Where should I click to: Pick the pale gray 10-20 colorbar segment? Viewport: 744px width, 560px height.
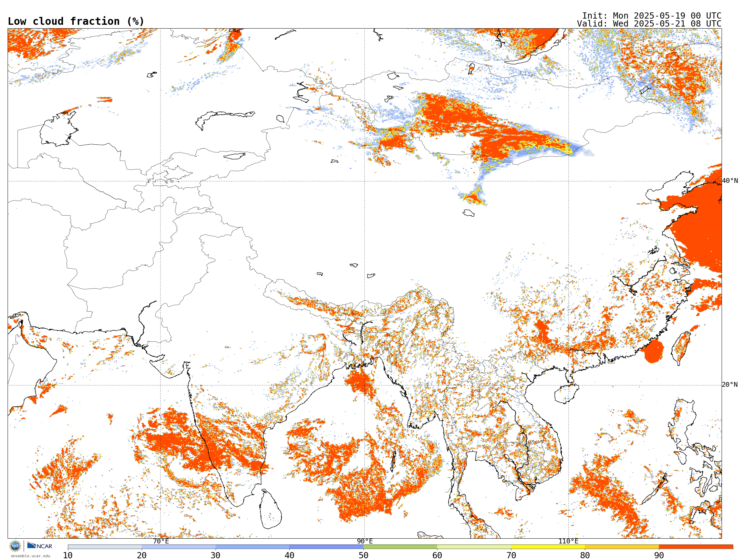(105, 547)
